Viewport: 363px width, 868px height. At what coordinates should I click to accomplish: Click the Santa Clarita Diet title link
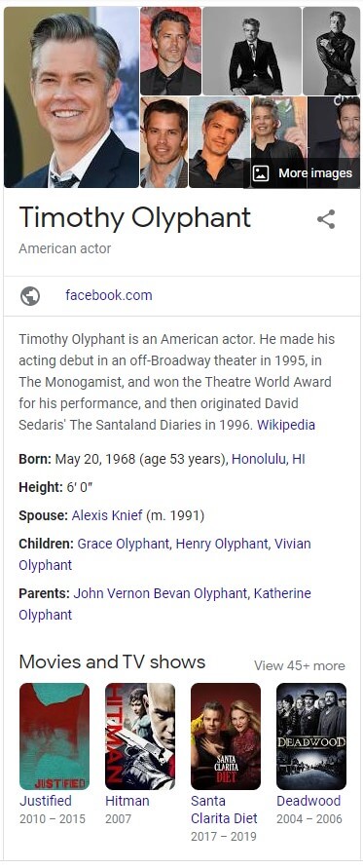click(x=224, y=810)
